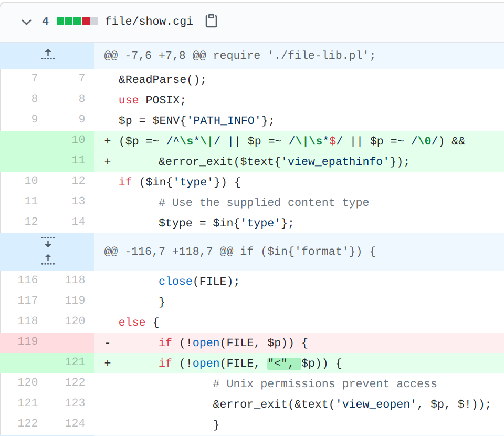Select new line number 124 at the bottom
504x436 pixels.
75,423
